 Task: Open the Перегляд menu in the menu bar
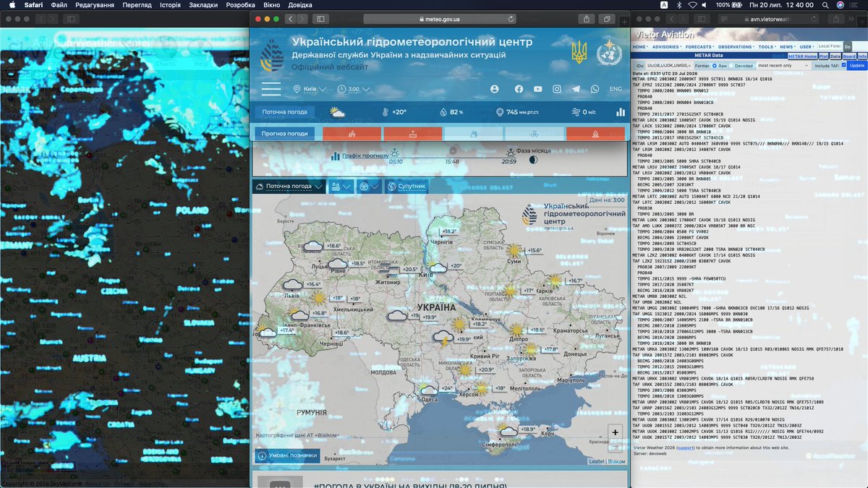(137, 4)
